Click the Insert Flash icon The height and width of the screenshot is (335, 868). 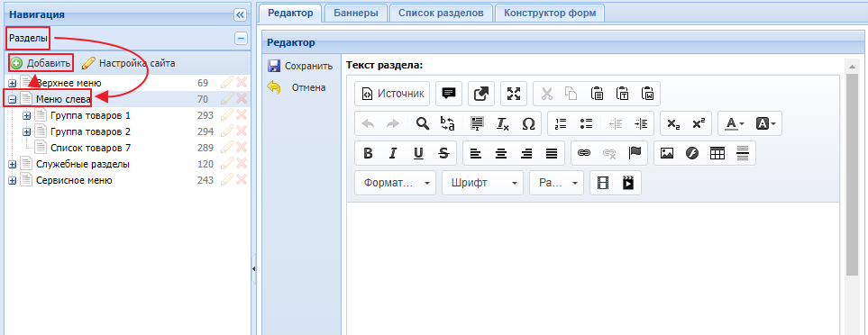click(692, 154)
